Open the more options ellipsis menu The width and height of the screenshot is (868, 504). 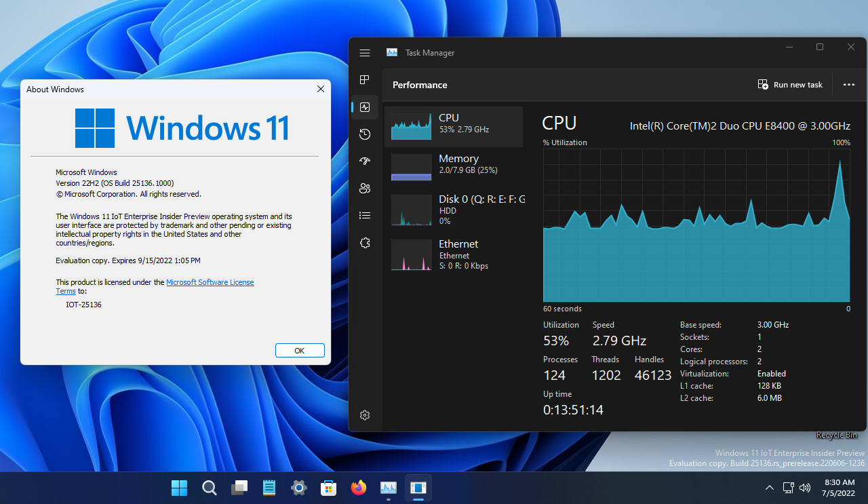coord(849,85)
